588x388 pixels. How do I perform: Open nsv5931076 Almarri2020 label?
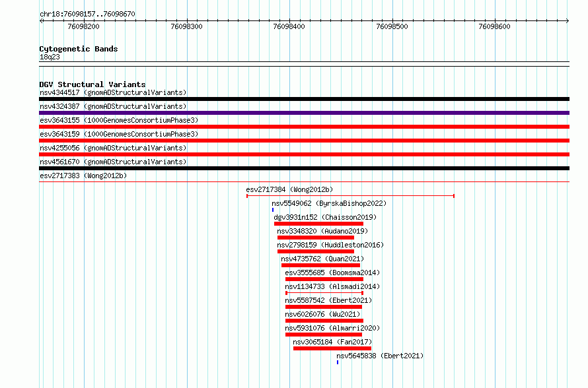pos(332,328)
